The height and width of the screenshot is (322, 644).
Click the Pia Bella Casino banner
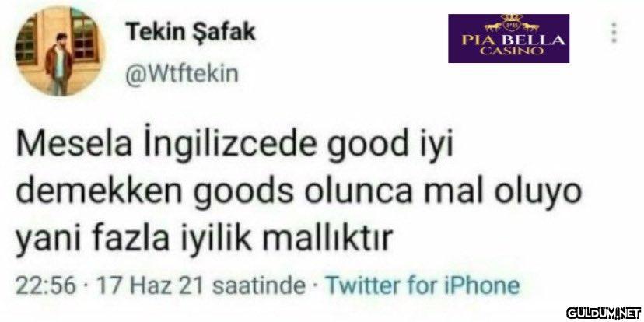tap(509, 38)
